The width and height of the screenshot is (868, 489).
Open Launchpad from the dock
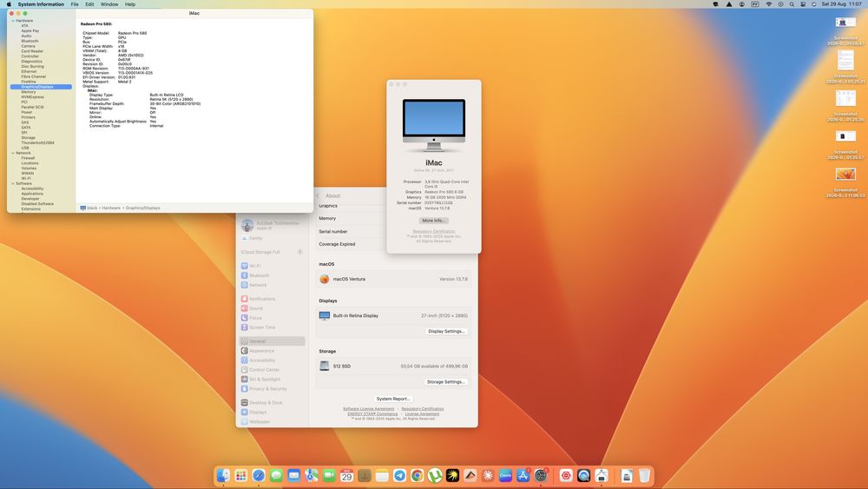coord(240,475)
